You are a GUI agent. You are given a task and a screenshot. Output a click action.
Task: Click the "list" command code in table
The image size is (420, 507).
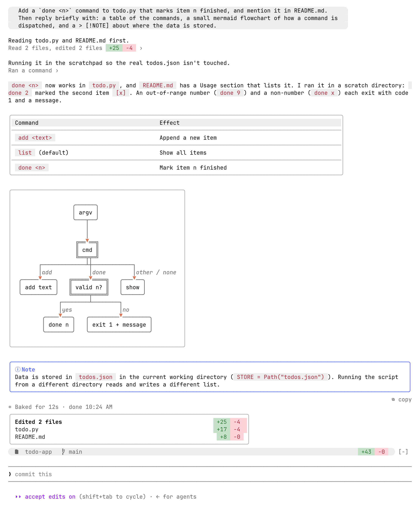point(25,153)
